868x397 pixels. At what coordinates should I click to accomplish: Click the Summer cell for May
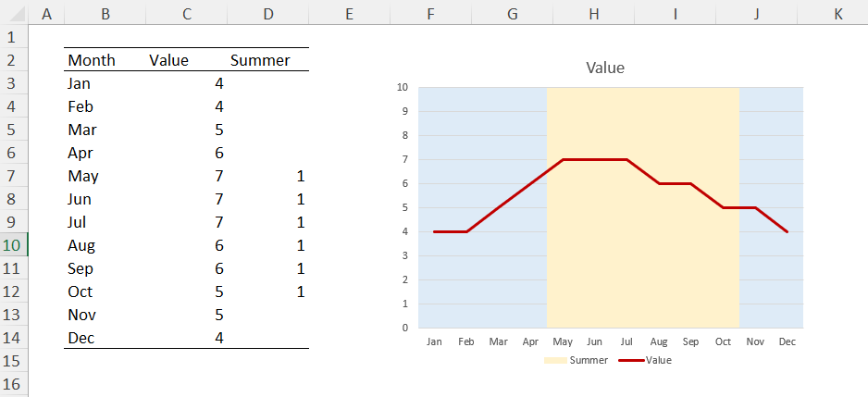pyautogui.click(x=268, y=176)
